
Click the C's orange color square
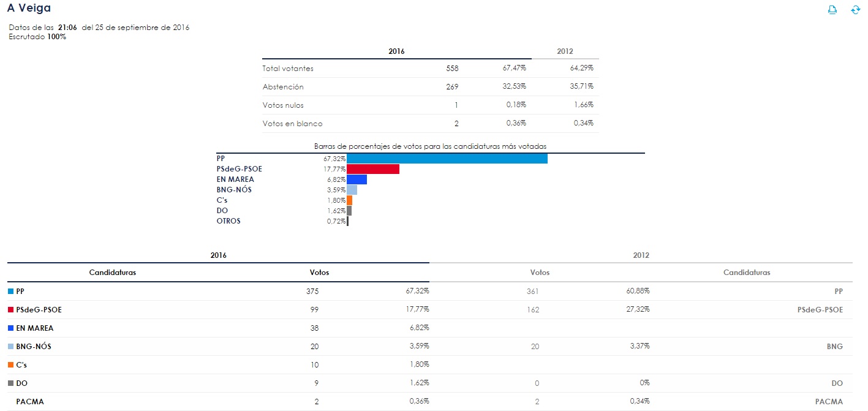pos(10,365)
